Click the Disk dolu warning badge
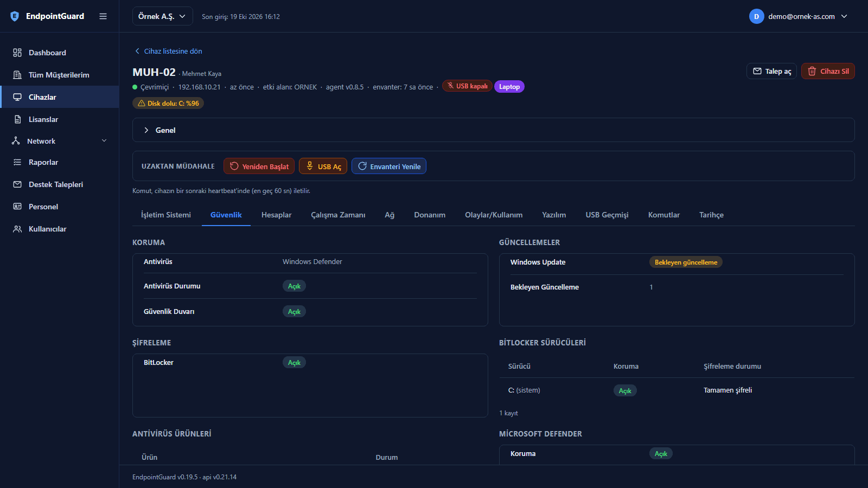 tap(168, 103)
